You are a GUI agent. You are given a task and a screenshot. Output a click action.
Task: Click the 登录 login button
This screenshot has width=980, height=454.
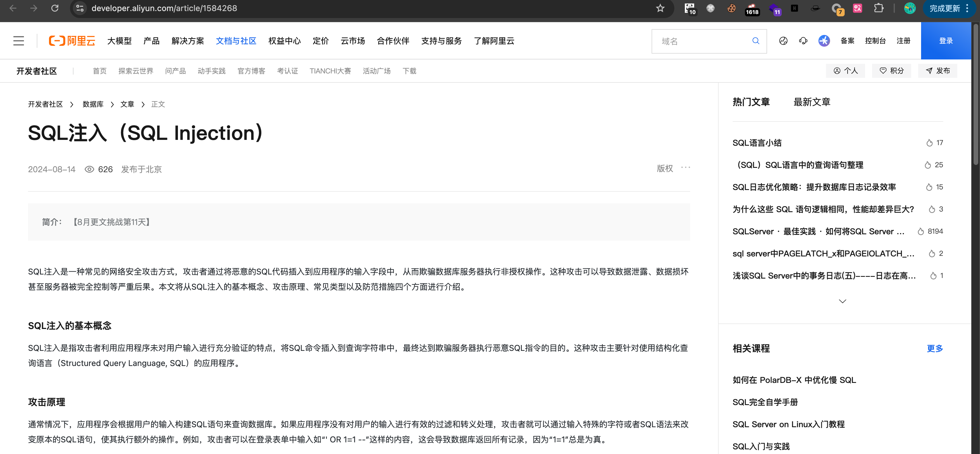pos(946,41)
